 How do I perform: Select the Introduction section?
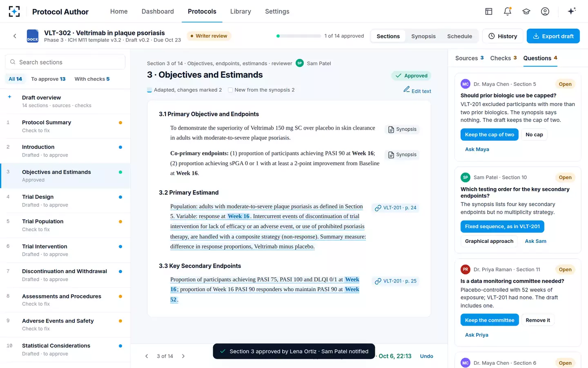click(65, 151)
